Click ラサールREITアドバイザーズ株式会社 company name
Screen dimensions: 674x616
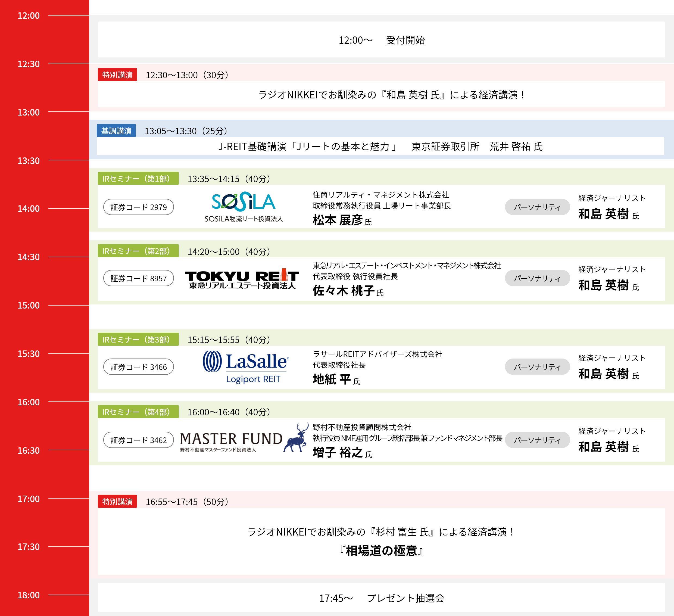click(x=377, y=354)
